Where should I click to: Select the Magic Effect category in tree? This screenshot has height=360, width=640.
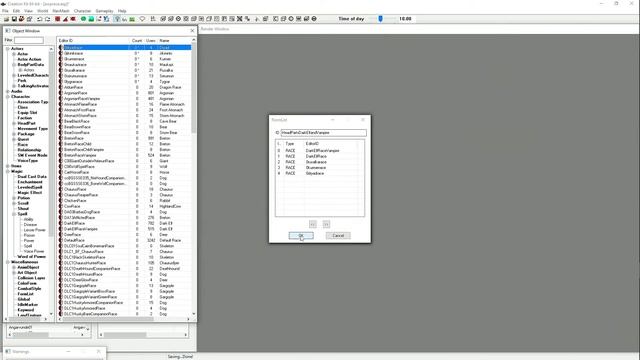pyautogui.click(x=30, y=193)
